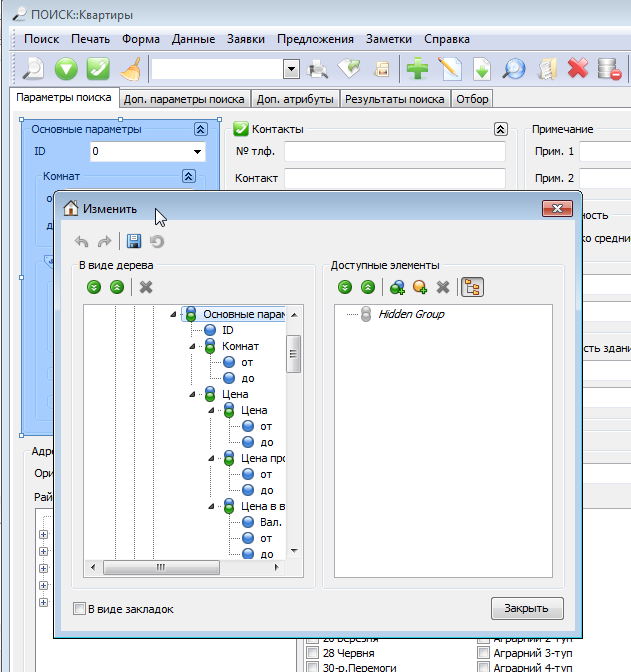Click the № тлф. input field

pos(394,152)
